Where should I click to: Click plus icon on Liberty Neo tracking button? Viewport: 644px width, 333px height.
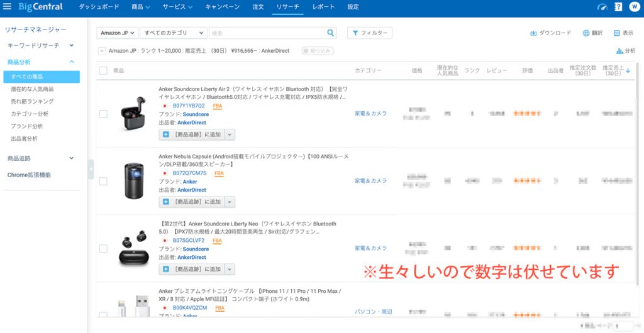(x=166, y=269)
